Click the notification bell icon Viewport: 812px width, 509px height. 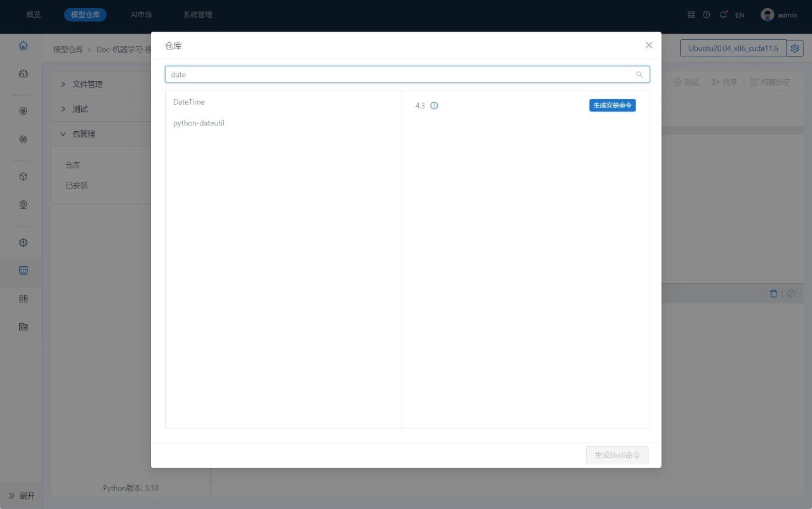click(723, 15)
